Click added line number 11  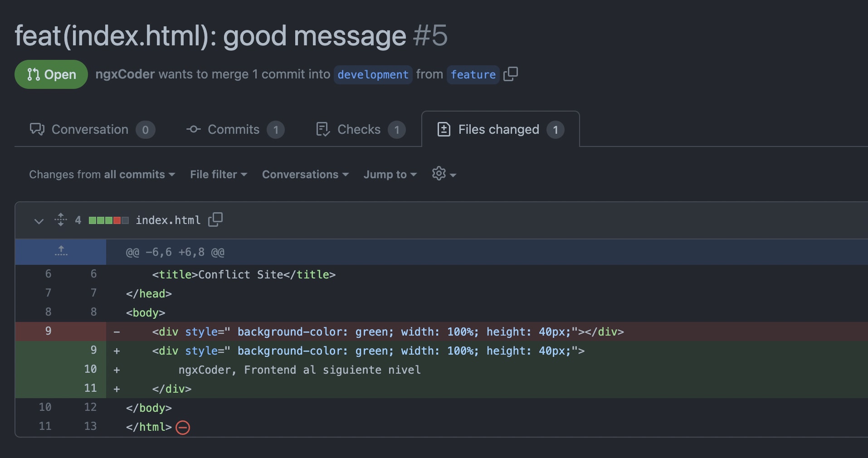90,388
